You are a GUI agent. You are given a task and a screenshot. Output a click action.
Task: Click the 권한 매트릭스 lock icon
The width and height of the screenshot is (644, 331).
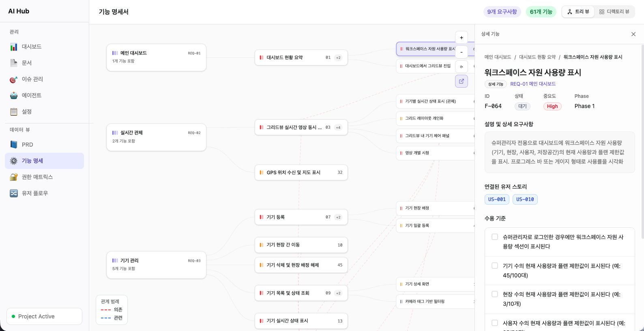click(14, 177)
